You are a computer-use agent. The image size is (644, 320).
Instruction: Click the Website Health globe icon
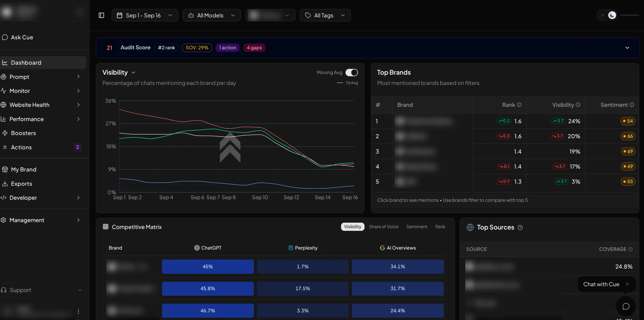pyautogui.click(x=3, y=105)
